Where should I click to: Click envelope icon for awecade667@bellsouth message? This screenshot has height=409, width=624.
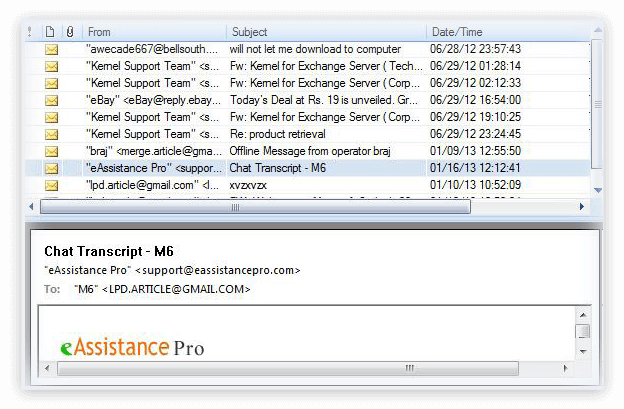tap(51, 49)
